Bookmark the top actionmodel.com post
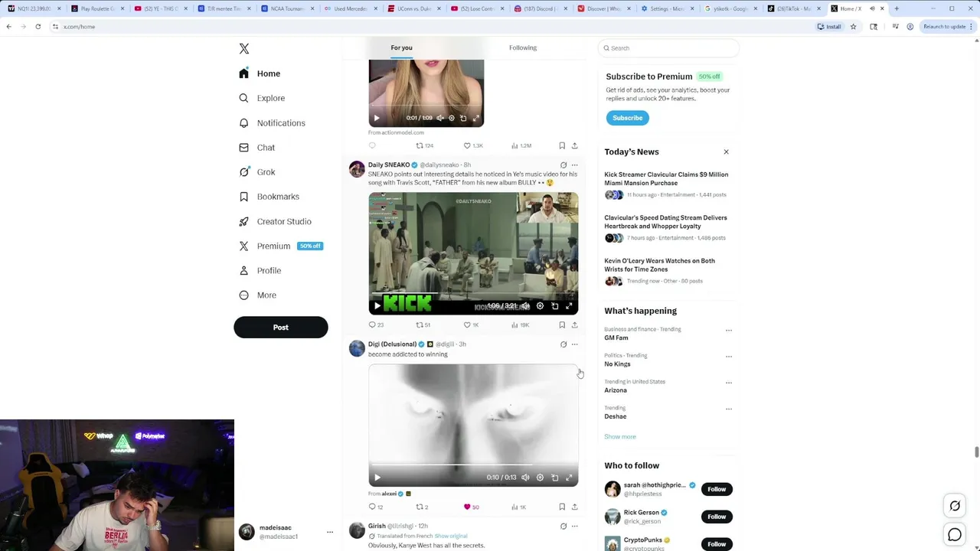The height and width of the screenshot is (551, 980). pyautogui.click(x=562, y=145)
